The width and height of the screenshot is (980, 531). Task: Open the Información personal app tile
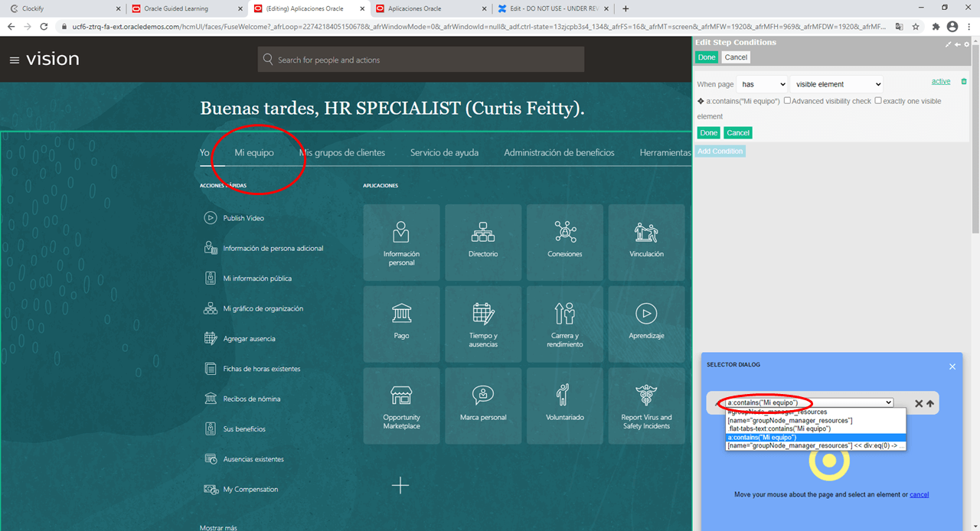click(x=401, y=242)
